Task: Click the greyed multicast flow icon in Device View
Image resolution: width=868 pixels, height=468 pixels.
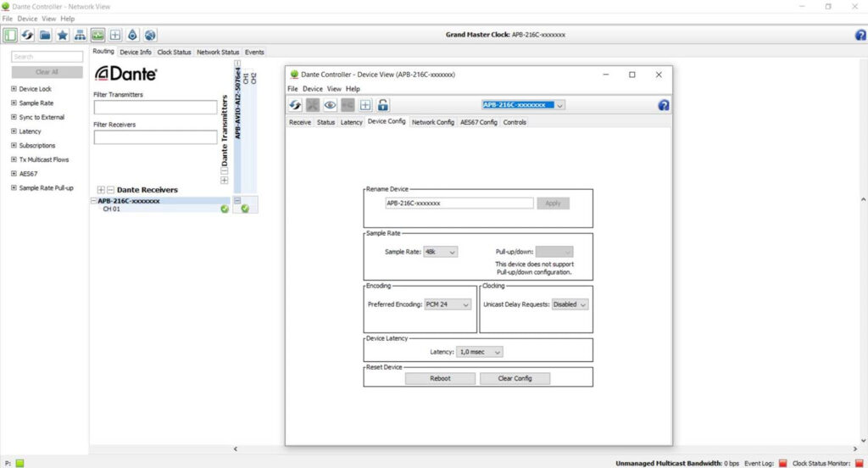Action: click(x=313, y=104)
